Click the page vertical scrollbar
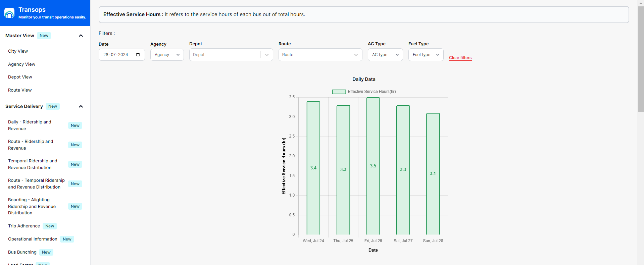This screenshot has width=644, height=265. pyautogui.click(x=641, y=59)
